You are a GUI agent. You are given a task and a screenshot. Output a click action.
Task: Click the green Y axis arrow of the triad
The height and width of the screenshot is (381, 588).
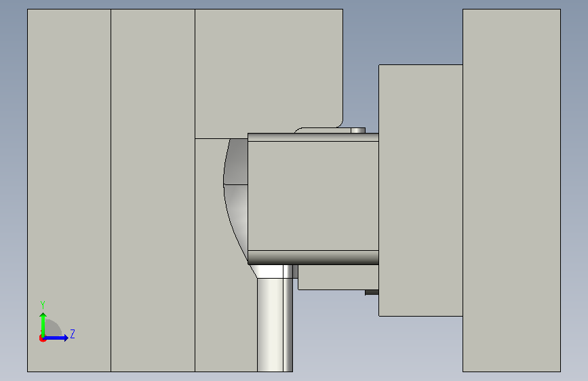pyautogui.click(x=43, y=325)
